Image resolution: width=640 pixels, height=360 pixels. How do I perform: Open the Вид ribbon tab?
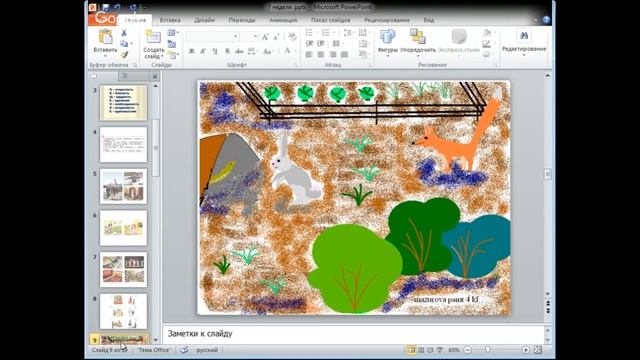(x=429, y=20)
